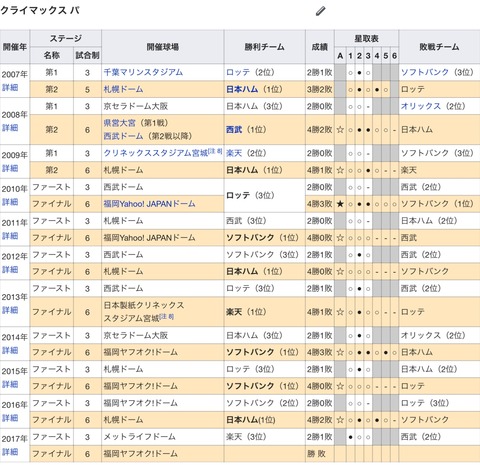Open the 2012年 詳細 link
The width and height of the screenshot is (480, 465).
pos(10,270)
